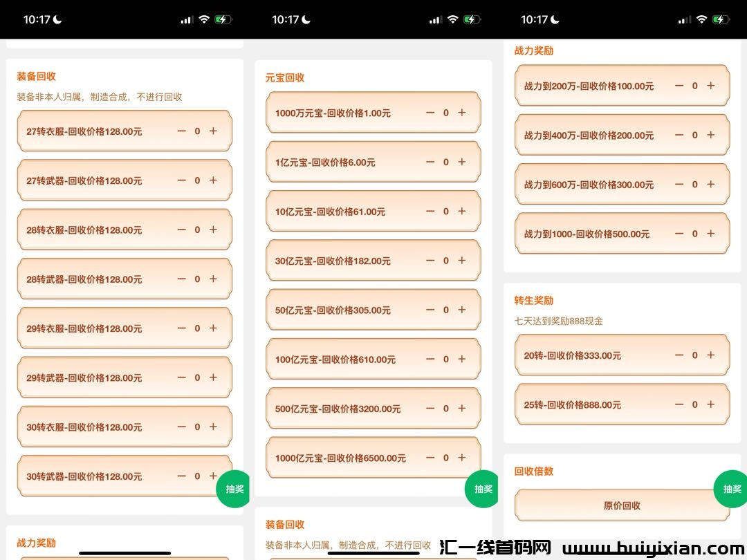The image size is (747, 560).
Task: Tap the 抽奖 lottery button beside 回收倍数
Action: [x=731, y=489]
